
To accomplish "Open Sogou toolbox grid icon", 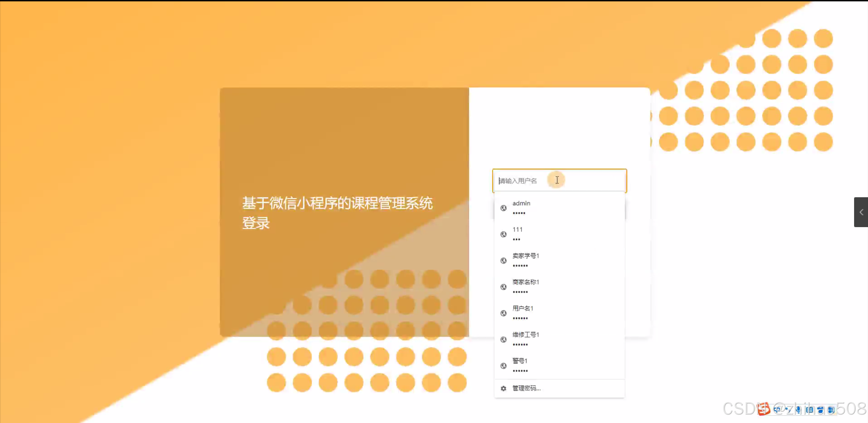I will [x=831, y=410].
